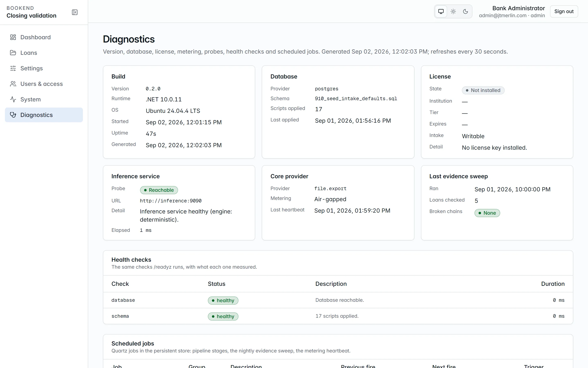This screenshot has width=588, height=368.
Task: Click inference URL http://inference:9090
Action: 170,201
